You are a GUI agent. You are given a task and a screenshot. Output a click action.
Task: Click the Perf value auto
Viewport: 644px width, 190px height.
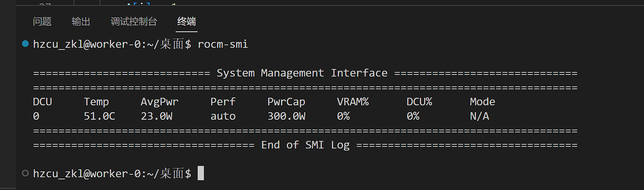[x=223, y=116]
